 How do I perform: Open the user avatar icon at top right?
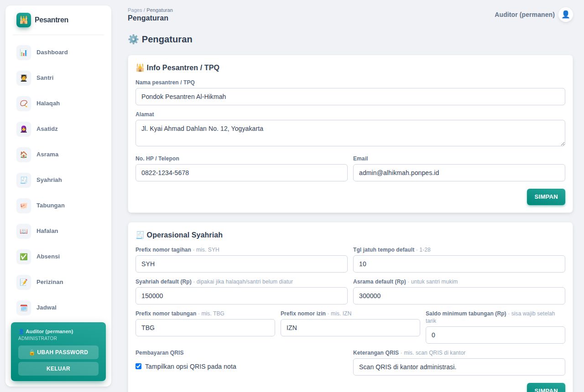pos(566,15)
